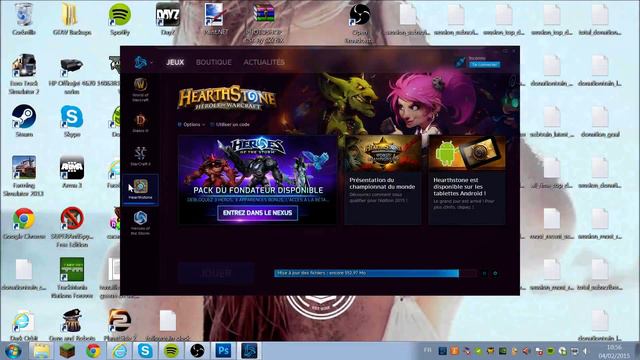The width and height of the screenshot is (640, 360).
Task: Open Photoshop from the taskbar
Action: click(223, 351)
